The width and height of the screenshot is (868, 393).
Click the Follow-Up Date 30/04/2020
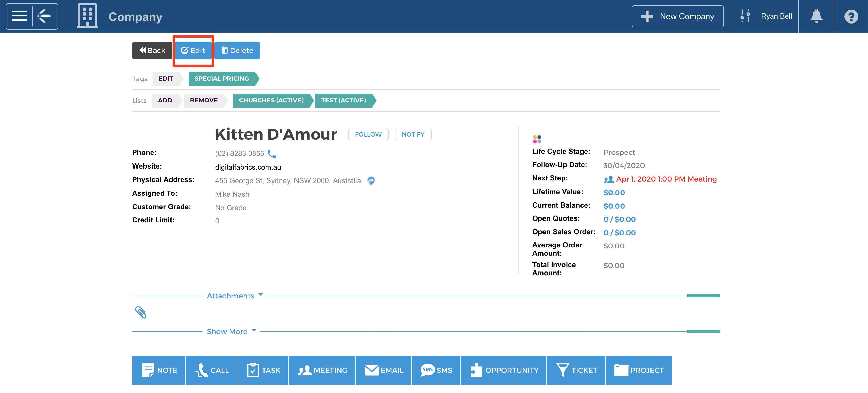pyautogui.click(x=624, y=166)
